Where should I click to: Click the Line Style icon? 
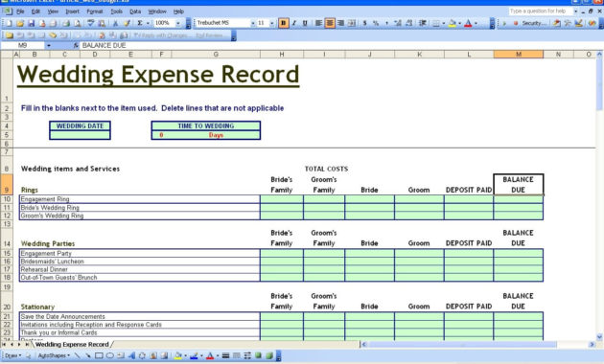pyautogui.click(x=225, y=356)
